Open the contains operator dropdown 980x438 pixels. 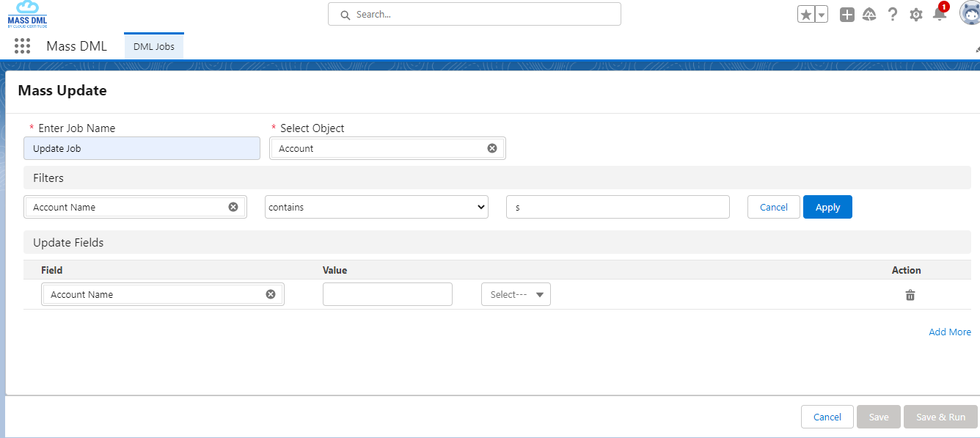376,207
